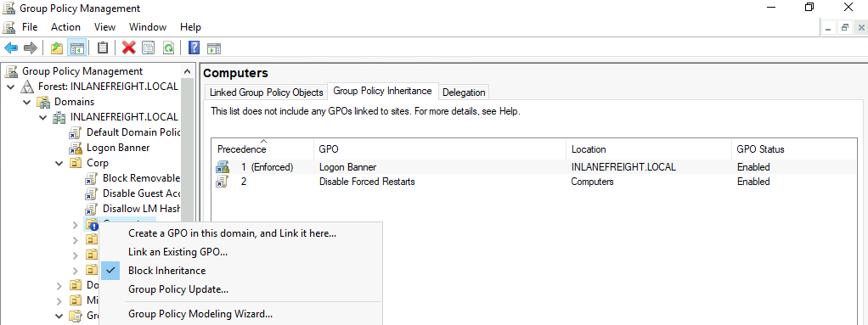The height and width of the screenshot is (325, 868).
Task: Click the padlock icon on Logon Banner list row
Action: pyautogui.click(x=223, y=167)
